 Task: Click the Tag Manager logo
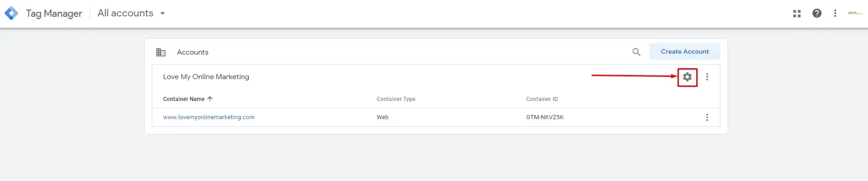tap(11, 13)
